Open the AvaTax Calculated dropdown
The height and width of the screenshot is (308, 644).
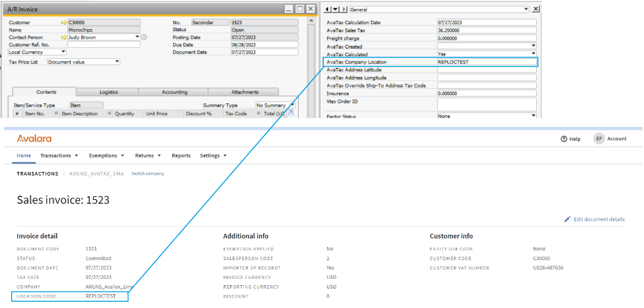pyautogui.click(x=534, y=53)
